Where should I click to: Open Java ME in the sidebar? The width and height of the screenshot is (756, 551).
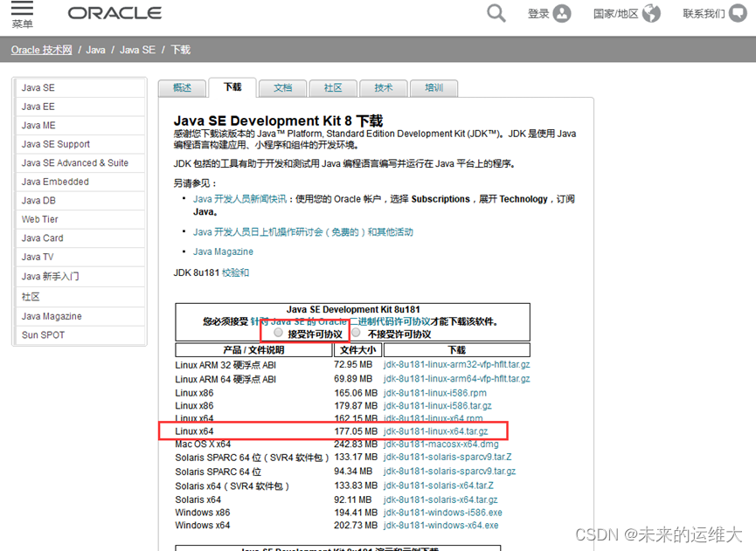[79, 125]
